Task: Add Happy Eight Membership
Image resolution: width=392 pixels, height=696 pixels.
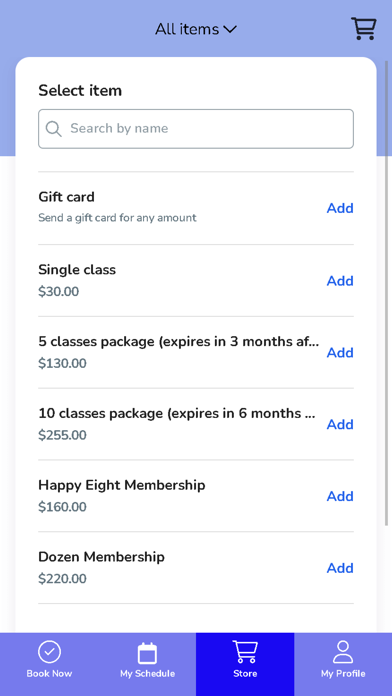Action: (340, 496)
